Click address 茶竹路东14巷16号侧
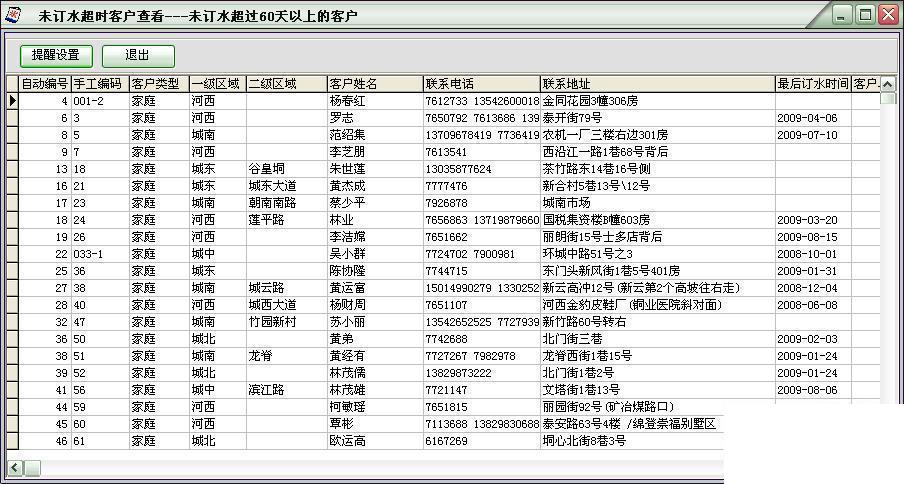Screen dimensions: 904x484 [596, 169]
